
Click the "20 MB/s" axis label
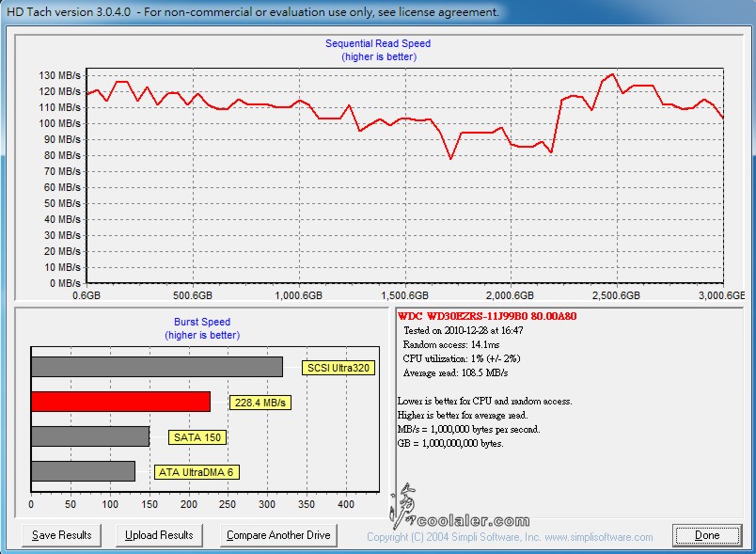(62, 251)
